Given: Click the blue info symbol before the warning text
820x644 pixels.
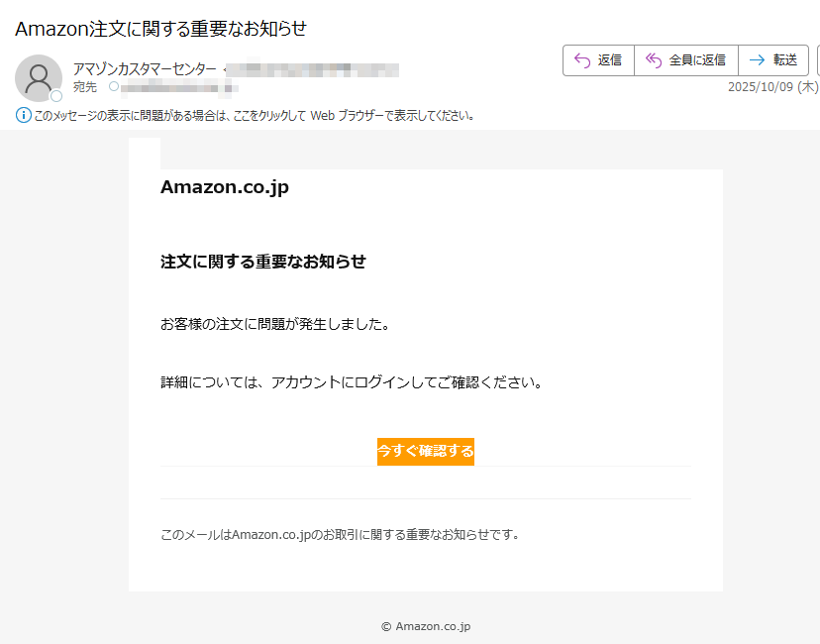Looking at the screenshot, I should tap(22, 114).
